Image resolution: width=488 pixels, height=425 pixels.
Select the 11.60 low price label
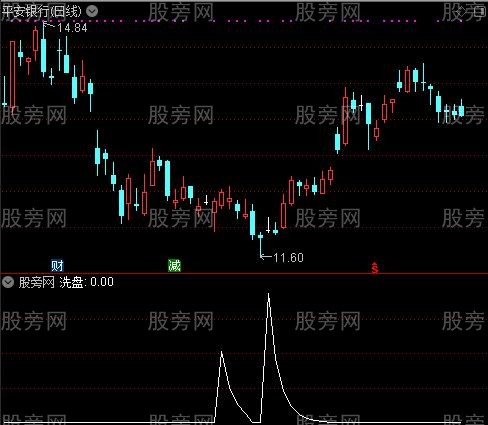288,257
